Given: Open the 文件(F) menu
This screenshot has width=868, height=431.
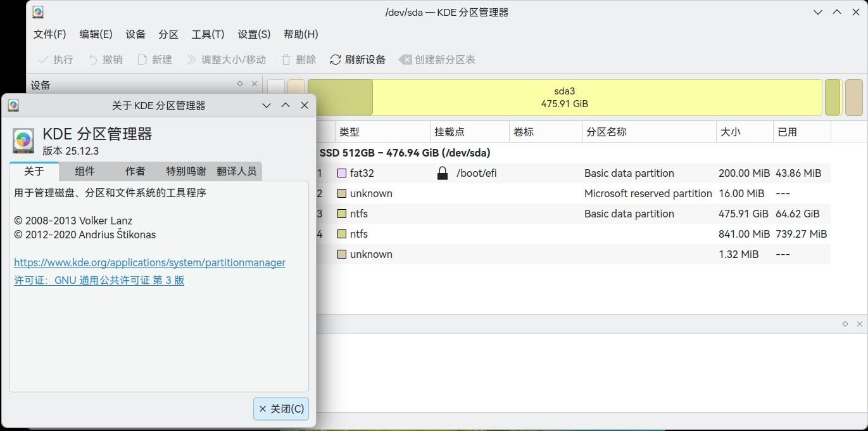Looking at the screenshot, I should tap(49, 34).
